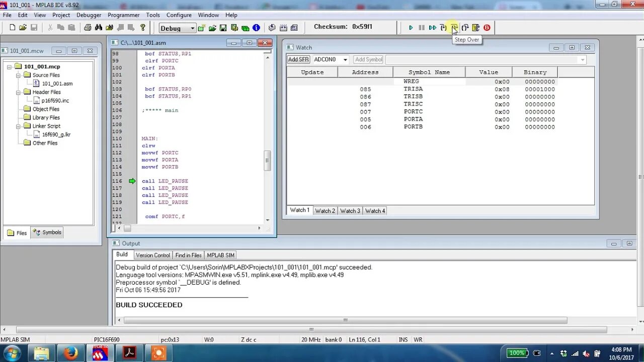Click the Reset processor icon
644x362 pixels.
point(476,28)
